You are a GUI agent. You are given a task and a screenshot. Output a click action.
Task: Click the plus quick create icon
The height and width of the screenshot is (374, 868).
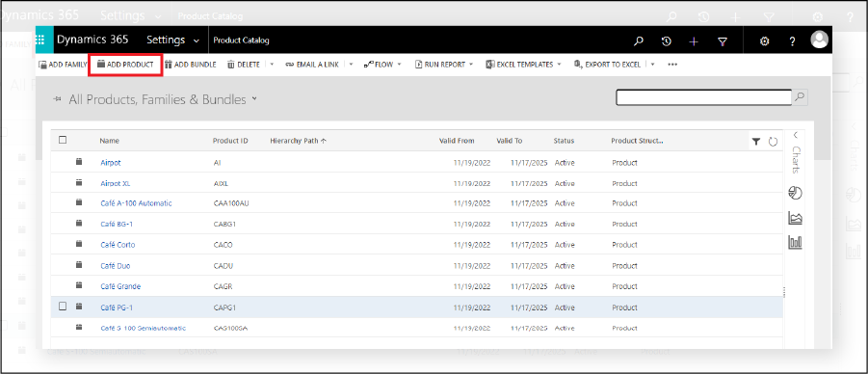(695, 41)
